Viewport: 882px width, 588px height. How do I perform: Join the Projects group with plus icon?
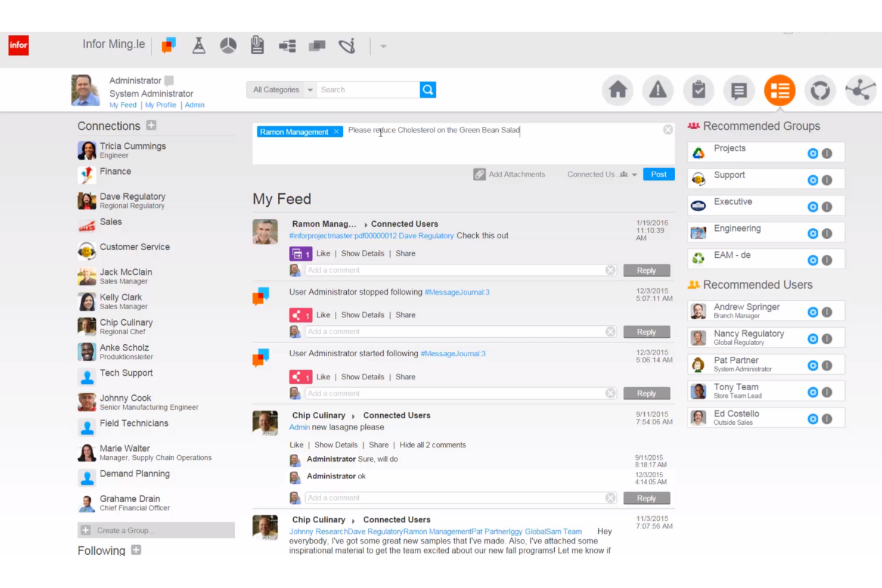(813, 154)
